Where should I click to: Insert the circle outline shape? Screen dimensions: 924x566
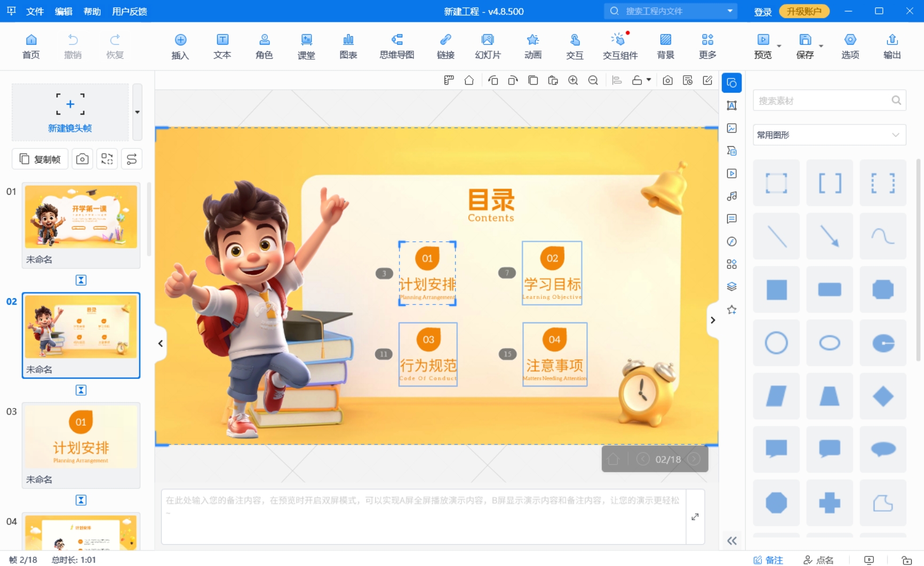[776, 343]
